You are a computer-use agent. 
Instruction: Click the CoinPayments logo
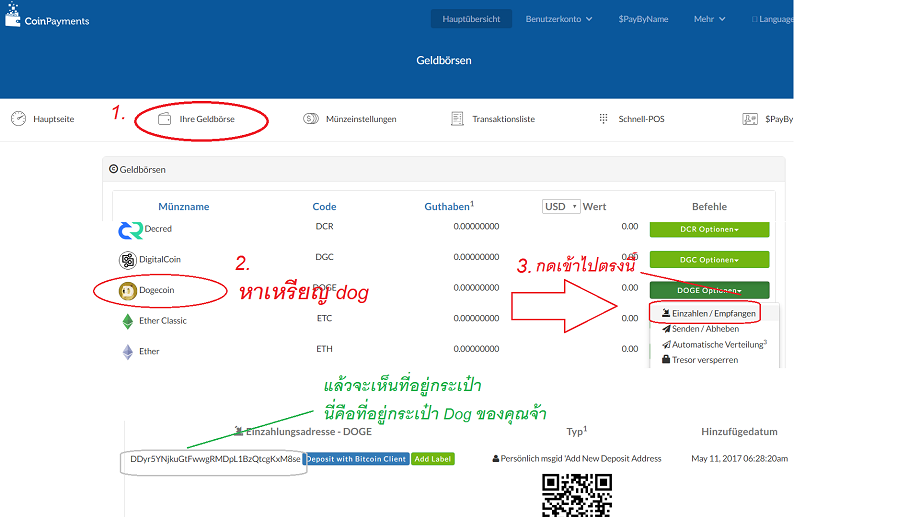(x=47, y=15)
